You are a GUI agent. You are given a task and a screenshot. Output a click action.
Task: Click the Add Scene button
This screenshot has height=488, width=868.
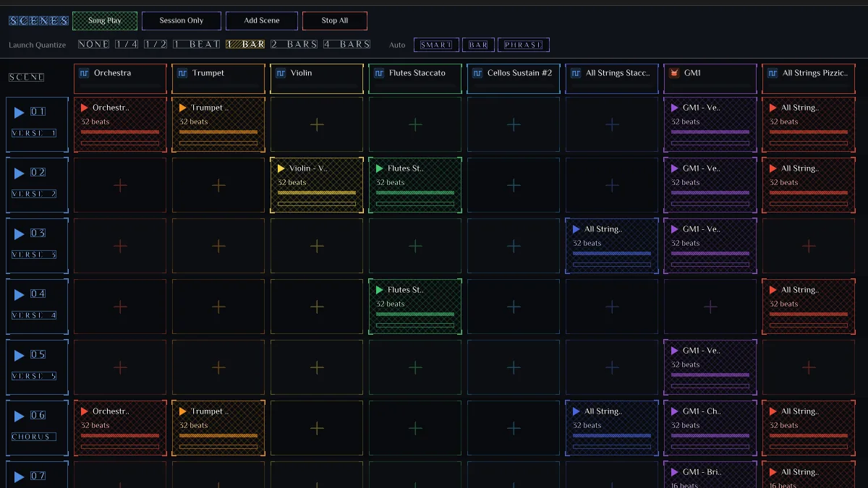click(x=262, y=21)
